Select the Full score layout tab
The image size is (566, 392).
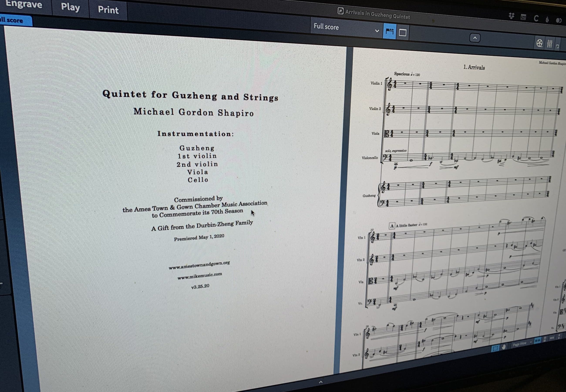pyautogui.click(x=15, y=20)
